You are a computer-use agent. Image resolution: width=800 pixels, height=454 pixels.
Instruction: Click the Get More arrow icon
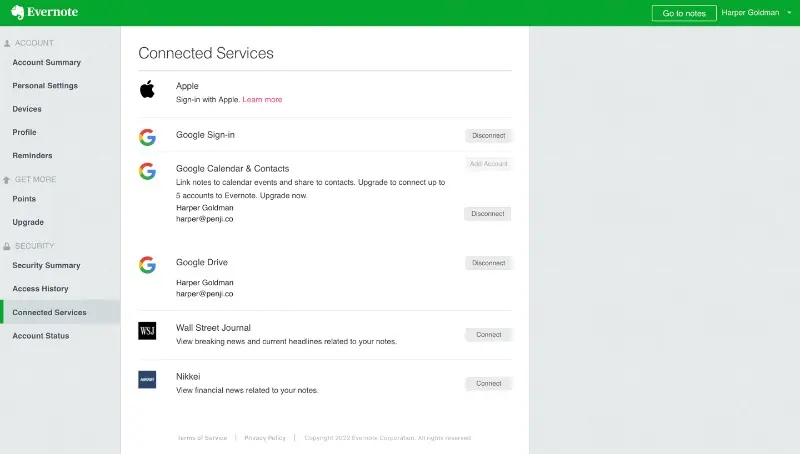click(x=7, y=180)
